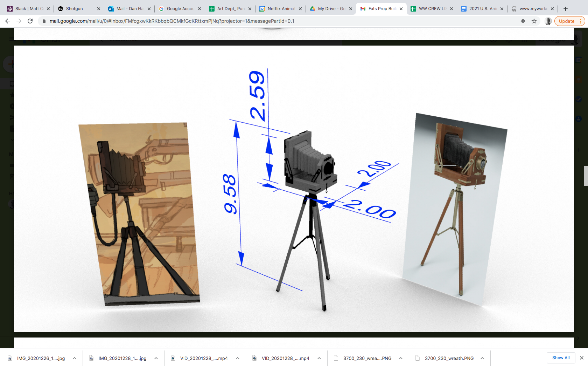Viewport: 588px width, 368px height.
Task: Click the concept art camera sketch image
Action: tap(139, 214)
